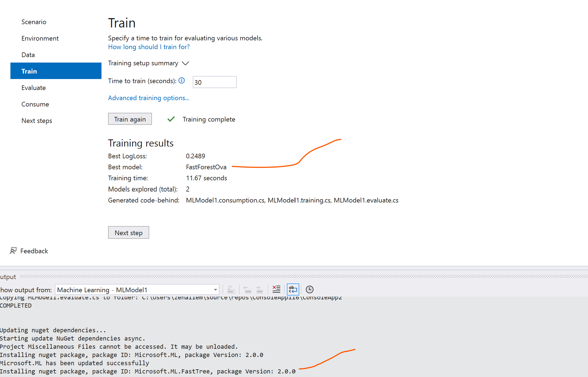Click the green Training complete checkmark

coord(171,119)
